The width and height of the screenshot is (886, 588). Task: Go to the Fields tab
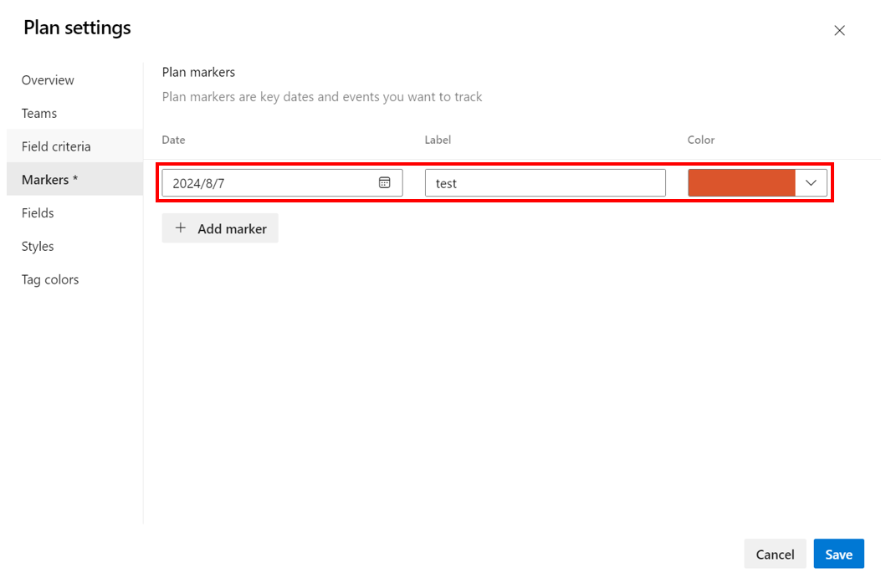tap(74, 213)
